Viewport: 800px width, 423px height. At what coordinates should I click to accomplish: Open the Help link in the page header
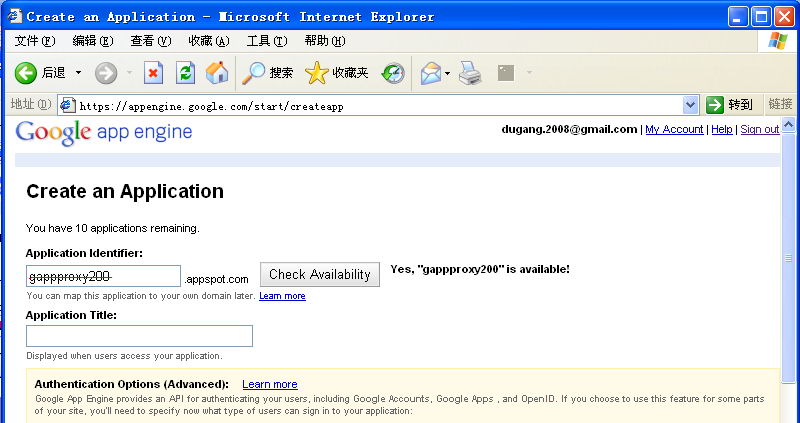tap(721, 129)
